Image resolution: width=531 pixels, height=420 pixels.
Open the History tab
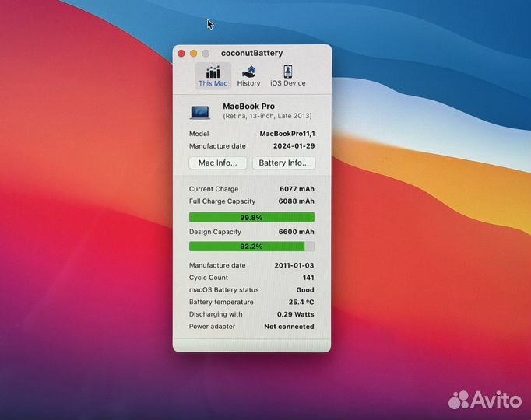point(248,76)
